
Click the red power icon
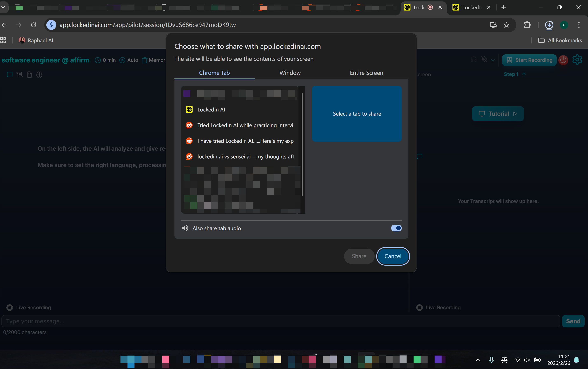coord(563,60)
